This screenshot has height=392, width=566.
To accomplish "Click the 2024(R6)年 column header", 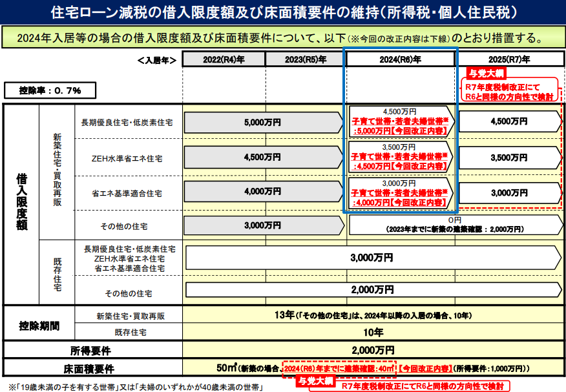I will (x=402, y=59).
